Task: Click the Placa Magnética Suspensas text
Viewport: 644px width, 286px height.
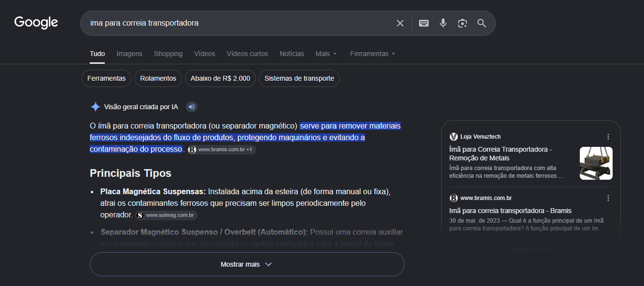Action: coord(153,191)
